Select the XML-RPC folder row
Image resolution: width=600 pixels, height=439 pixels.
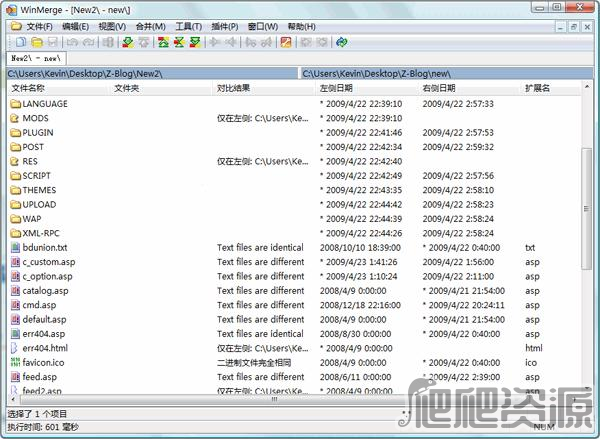pos(293,233)
